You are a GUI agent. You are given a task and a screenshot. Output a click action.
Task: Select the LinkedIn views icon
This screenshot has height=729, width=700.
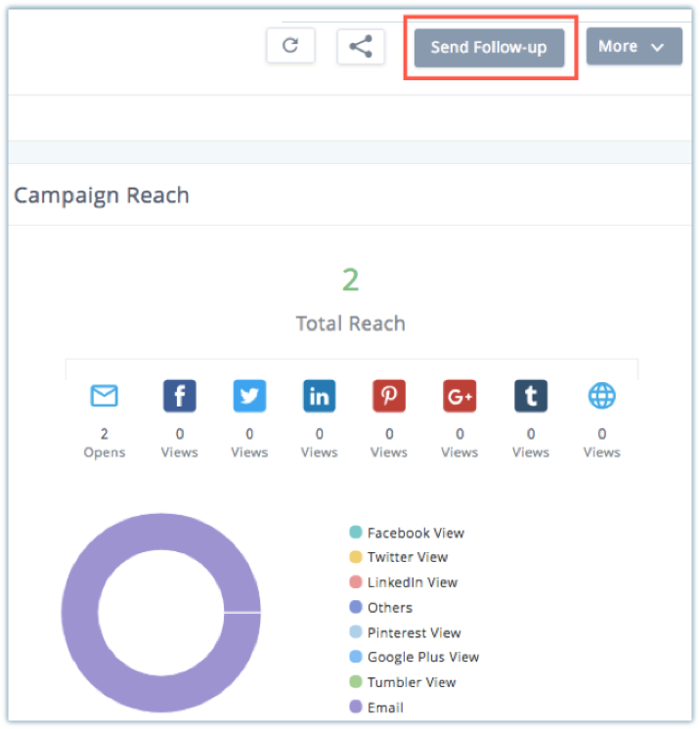click(319, 396)
